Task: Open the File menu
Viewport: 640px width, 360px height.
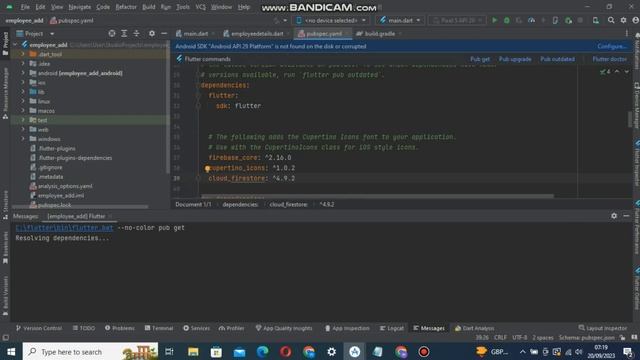Action: 25,7
